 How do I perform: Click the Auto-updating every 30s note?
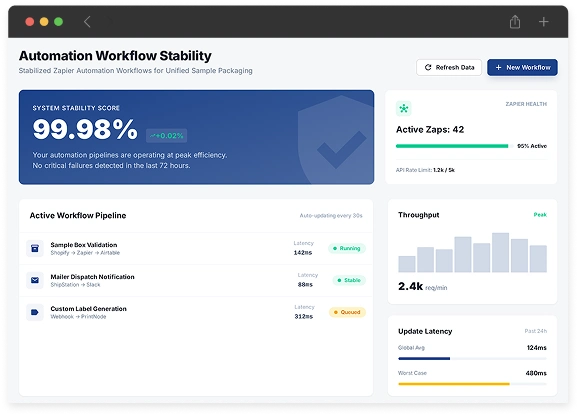point(331,216)
